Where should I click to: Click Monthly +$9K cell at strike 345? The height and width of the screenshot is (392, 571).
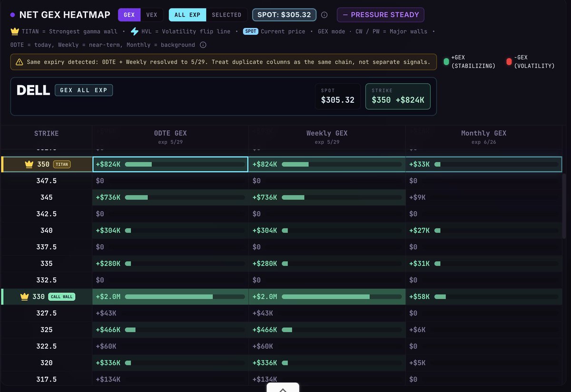(484, 197)
